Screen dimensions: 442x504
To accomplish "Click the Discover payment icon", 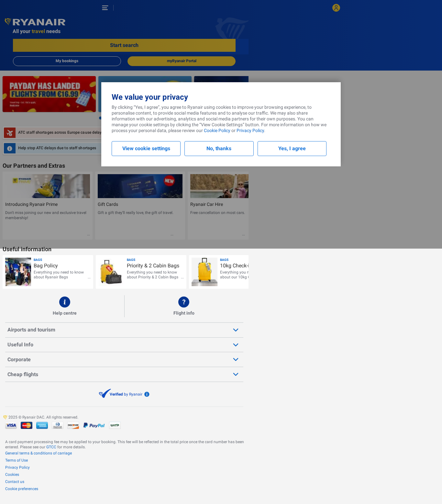I will tap(73, 425).
